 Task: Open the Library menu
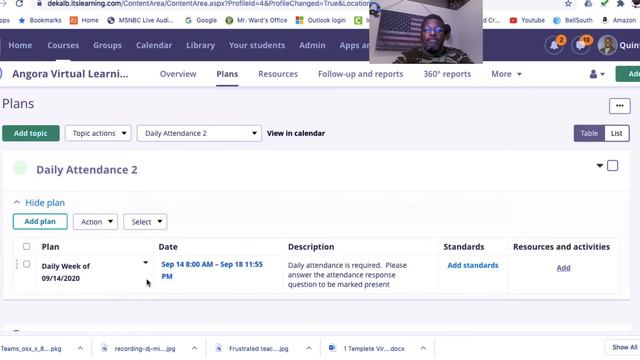(200, 45)
